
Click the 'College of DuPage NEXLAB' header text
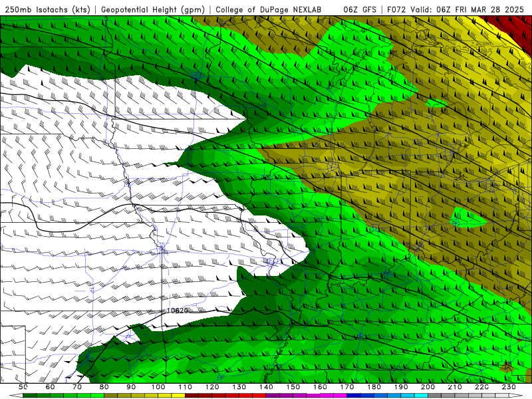coord(268,9)
